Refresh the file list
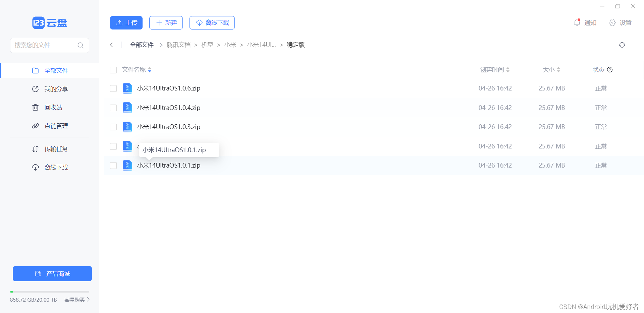The image size is (644, 313). pos(622,45)
